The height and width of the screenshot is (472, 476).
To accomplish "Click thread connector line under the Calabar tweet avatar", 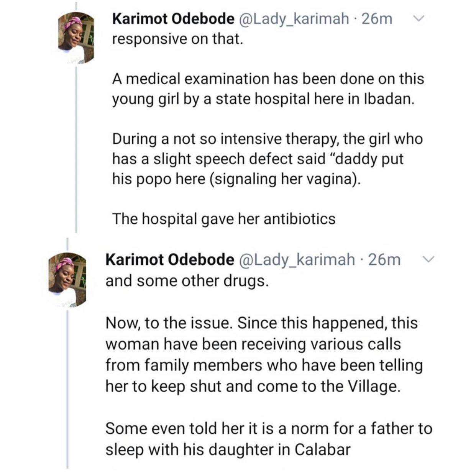I will pos(67,389).
